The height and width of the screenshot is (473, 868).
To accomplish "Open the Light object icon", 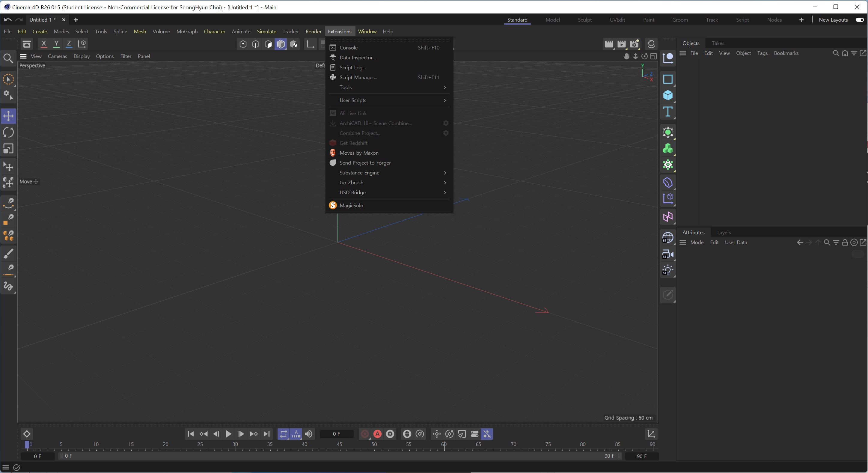I will point(668,271).
